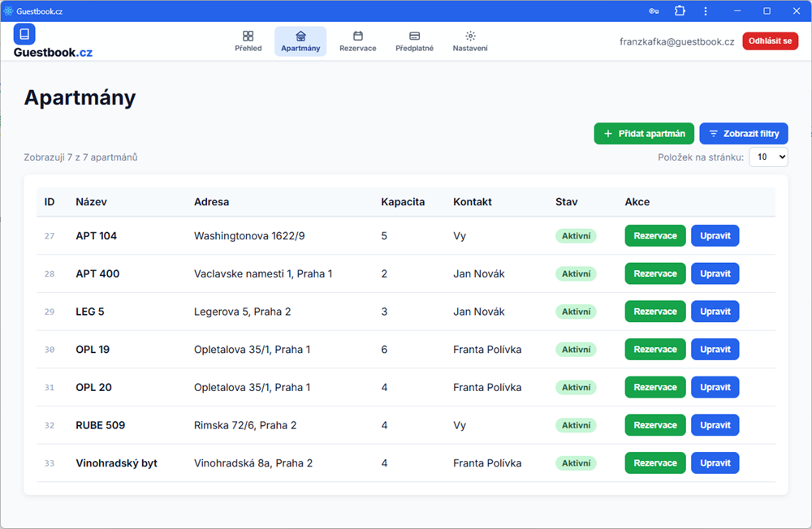Screen dimensions: 812x529
Task: Show filters with Zobrazit filtry
Action: 744,134
